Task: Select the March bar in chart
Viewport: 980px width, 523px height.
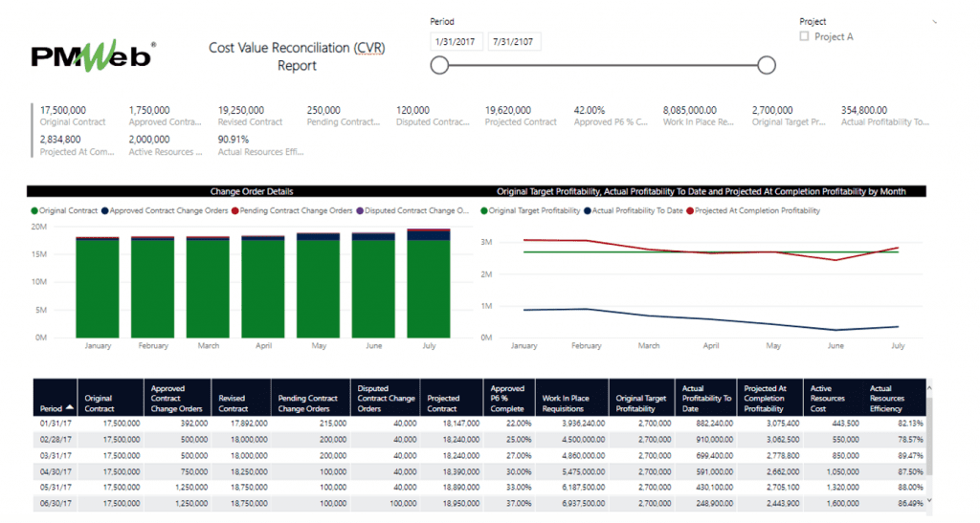Action: pos(208,288)
